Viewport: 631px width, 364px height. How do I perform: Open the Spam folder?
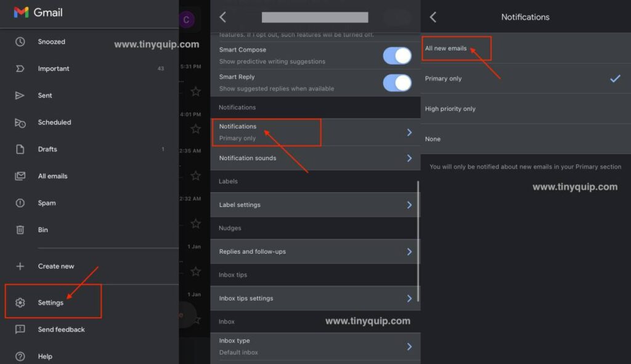(46, 203)
